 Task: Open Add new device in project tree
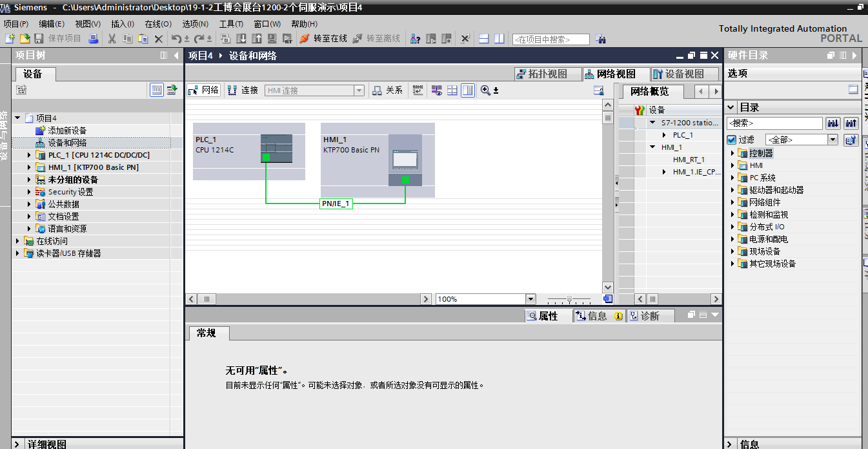tap(66, 131)
